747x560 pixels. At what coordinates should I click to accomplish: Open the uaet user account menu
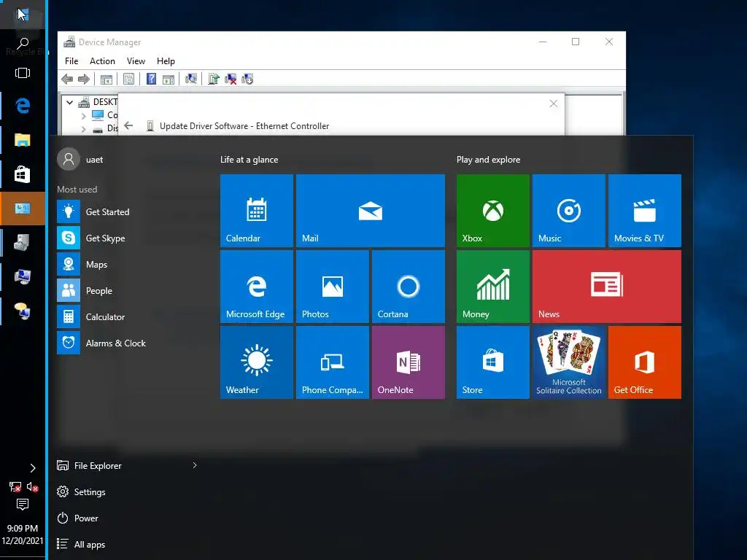(x=80, y=159)
